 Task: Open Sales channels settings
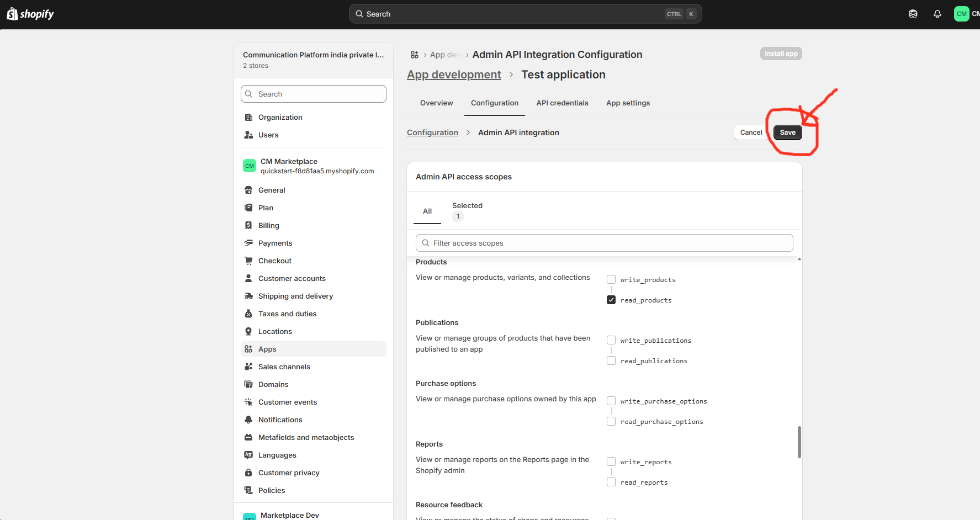314,367
